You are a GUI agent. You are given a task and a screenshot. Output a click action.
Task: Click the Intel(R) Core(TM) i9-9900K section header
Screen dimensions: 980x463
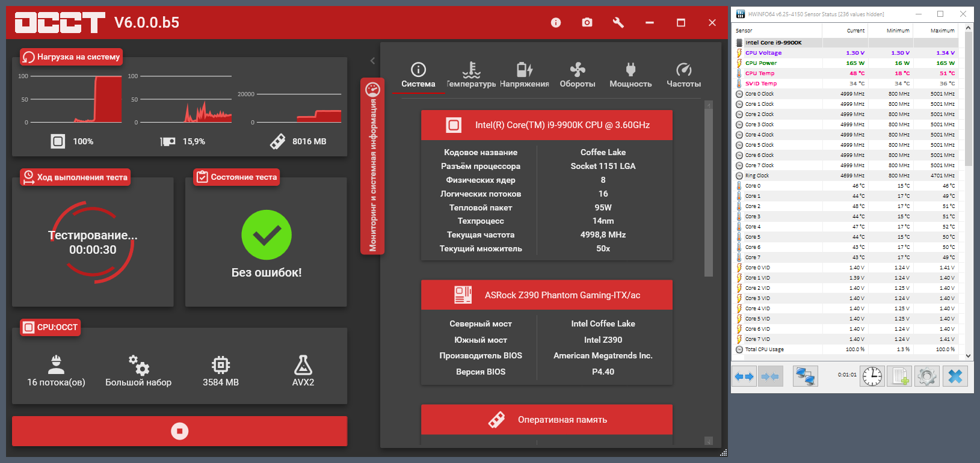coord(547,125)
